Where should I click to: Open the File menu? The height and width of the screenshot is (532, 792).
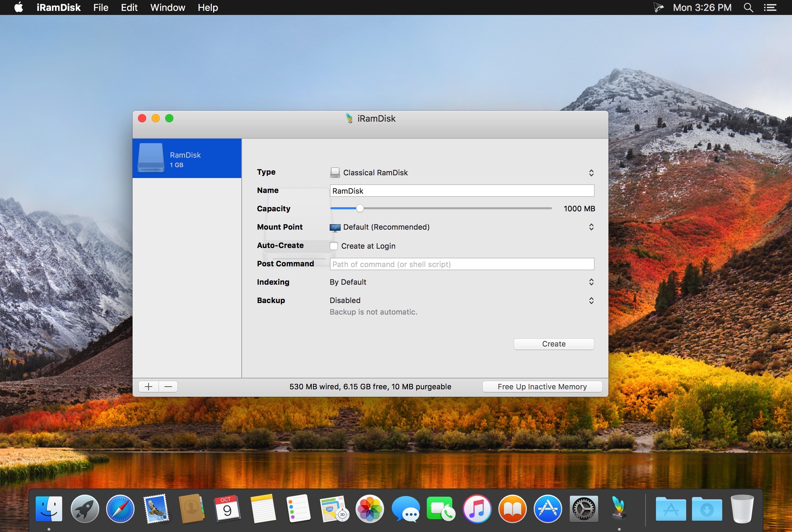pos(101,7)
